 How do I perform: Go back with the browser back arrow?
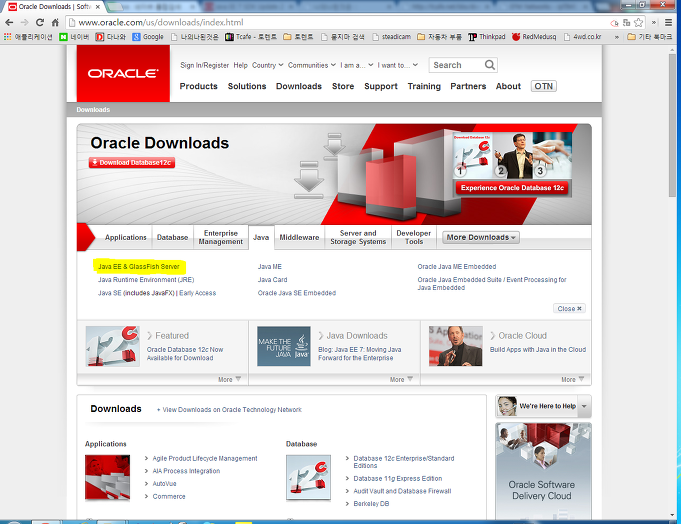(9, 23)
